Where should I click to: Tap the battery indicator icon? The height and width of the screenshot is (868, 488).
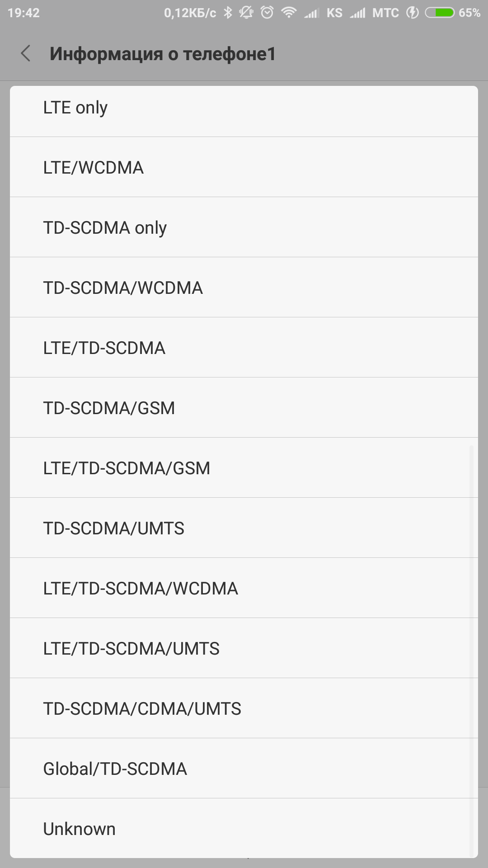click(440, 13)
